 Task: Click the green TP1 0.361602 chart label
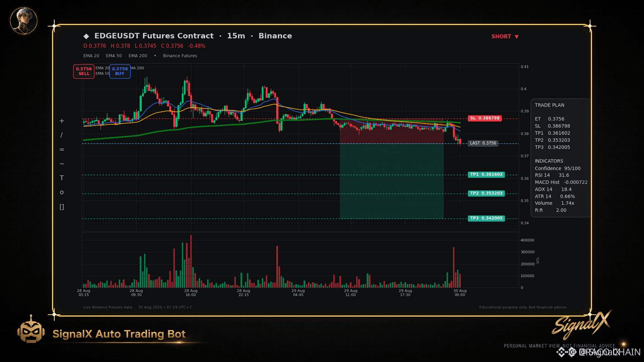coord(486,175)
